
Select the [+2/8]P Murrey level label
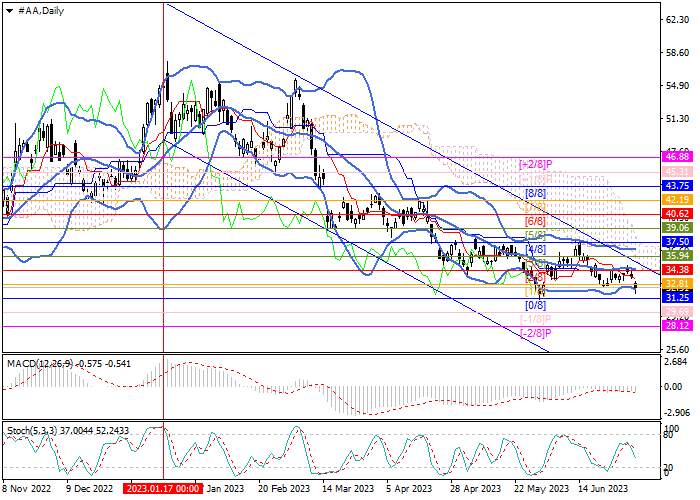[x=536, y=164]
